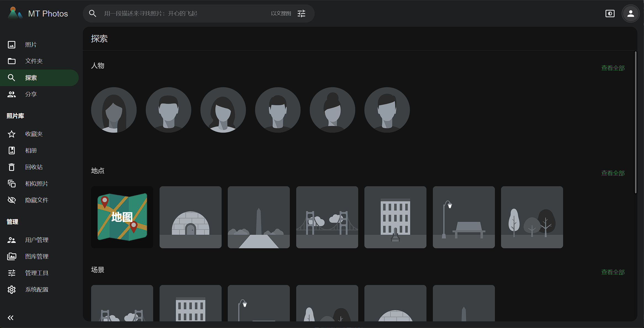644x328 pixels.
Task: Open the street lamp scene thumbnail in 场景
Action: [x=259, y=303]
